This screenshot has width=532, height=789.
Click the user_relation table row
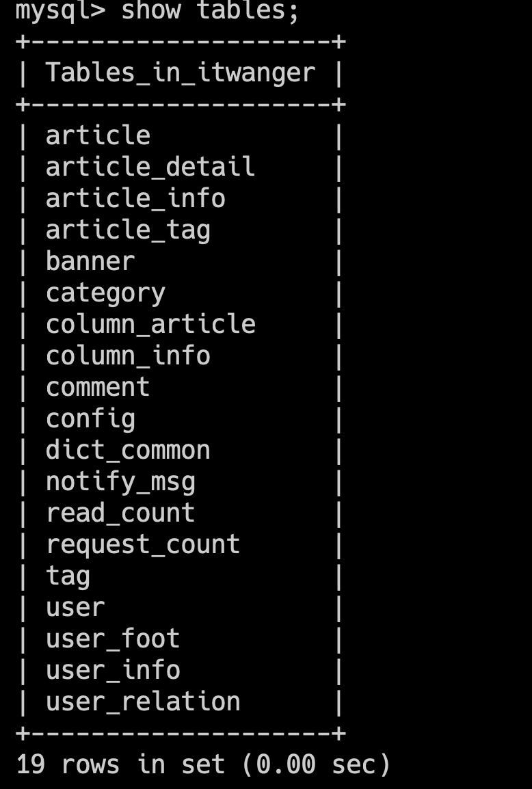(x=143, y=701)
